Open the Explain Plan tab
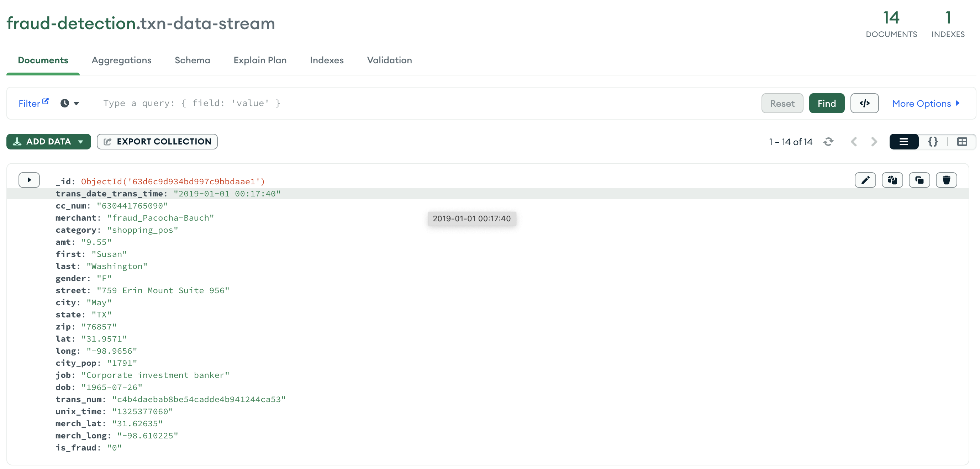The width and height of the screenshot is (980, 469). coord(260,60)
